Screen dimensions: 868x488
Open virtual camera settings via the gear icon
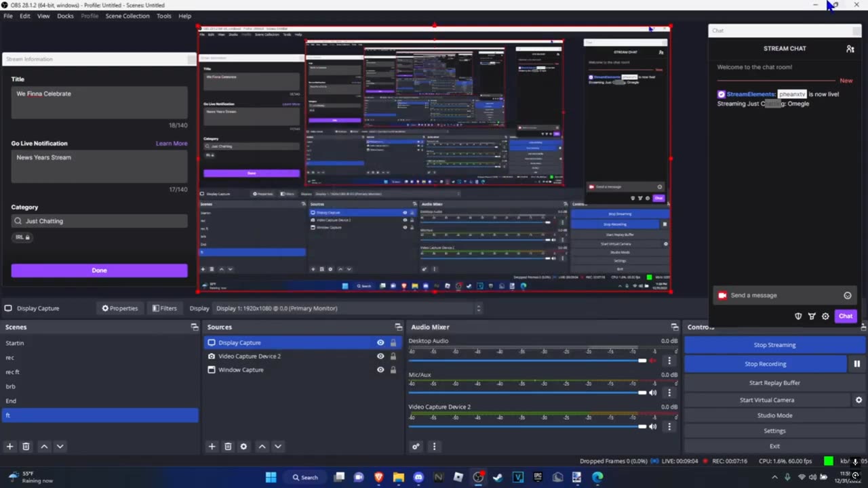[859, 400]
